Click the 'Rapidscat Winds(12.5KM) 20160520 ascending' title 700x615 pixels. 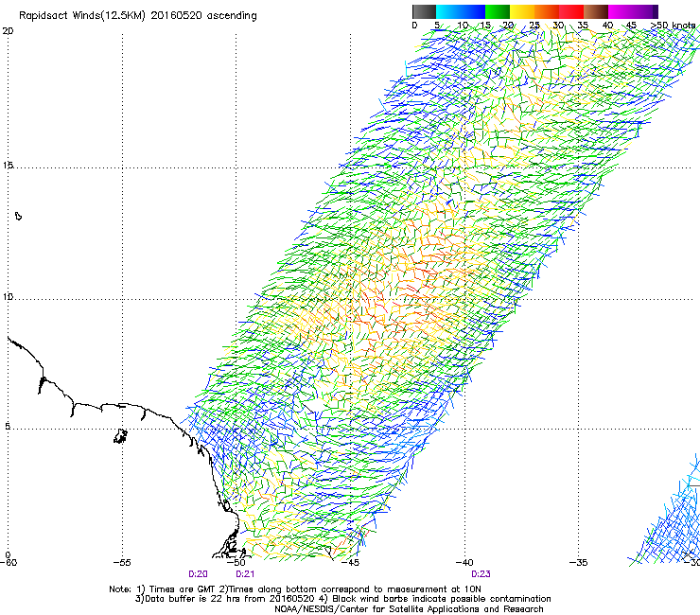pyautogui.click(x=138, y=16)
